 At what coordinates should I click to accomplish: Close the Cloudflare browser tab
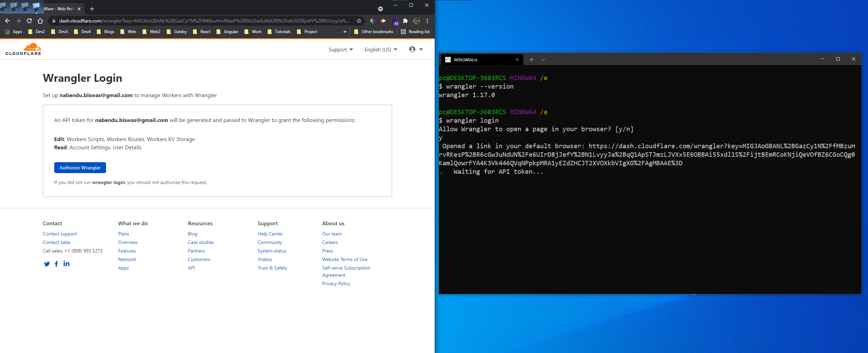(x=79, y=9)
